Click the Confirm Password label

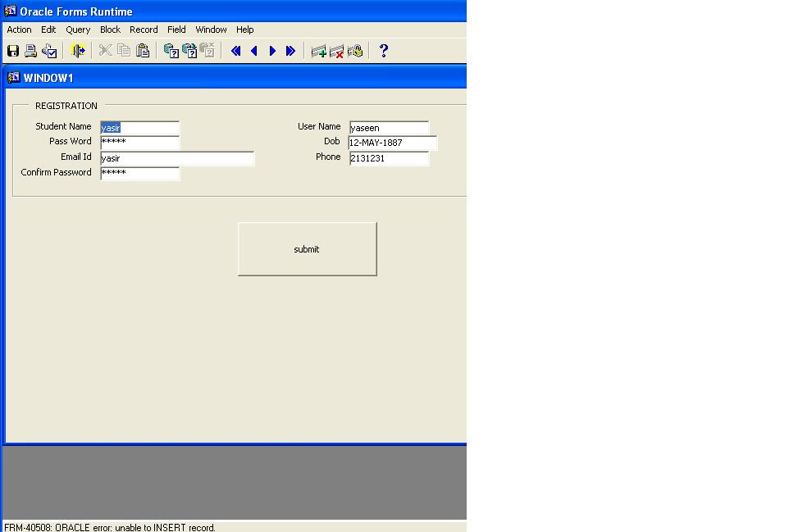57,172
